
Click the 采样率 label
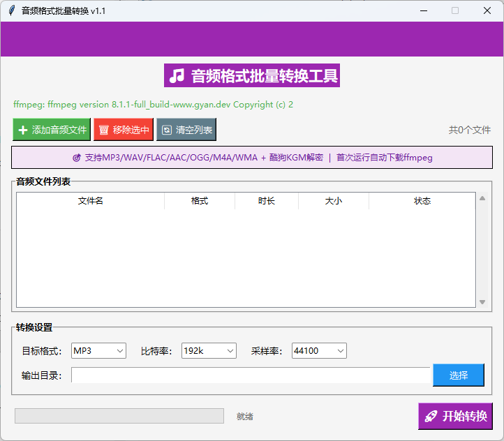pos(267,351)
